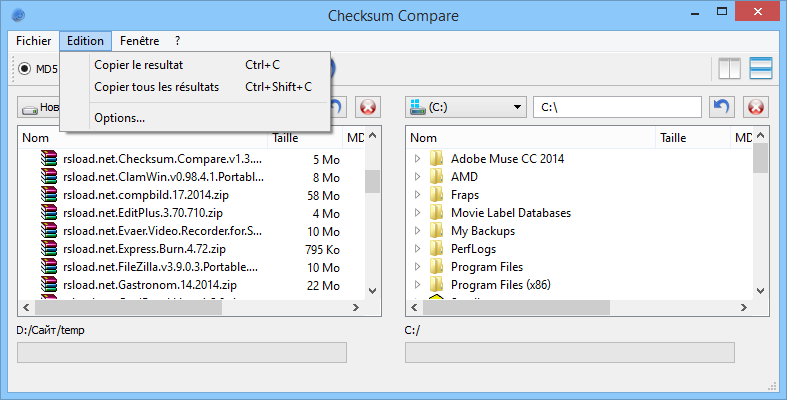Expand the Movie Label Databases folder

pyautogui.click(x=417, y=213)
